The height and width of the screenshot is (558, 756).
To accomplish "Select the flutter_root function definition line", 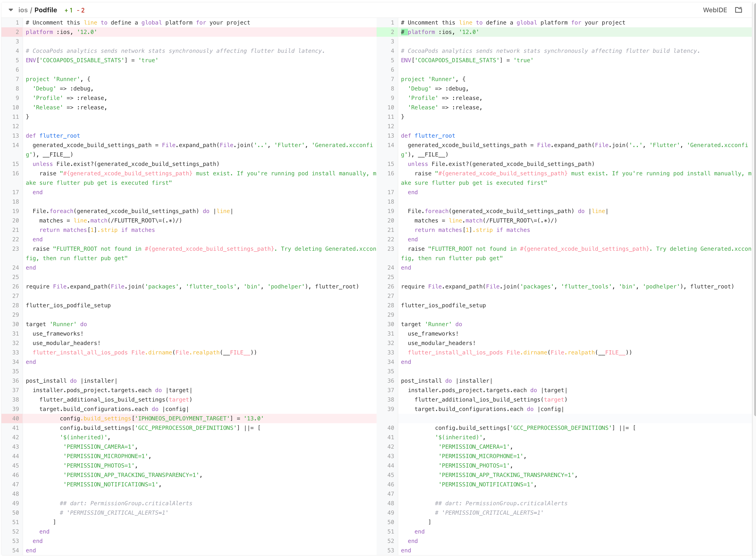I will click(53, 135).
